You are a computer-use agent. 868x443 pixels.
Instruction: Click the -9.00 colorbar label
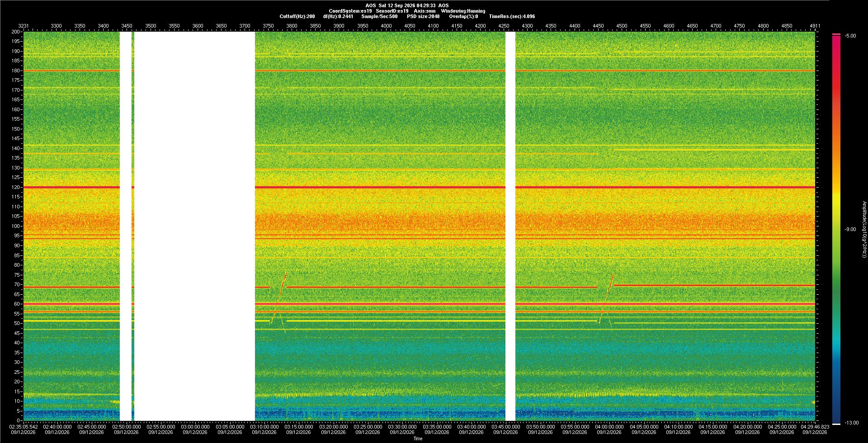tap(850, 229)
